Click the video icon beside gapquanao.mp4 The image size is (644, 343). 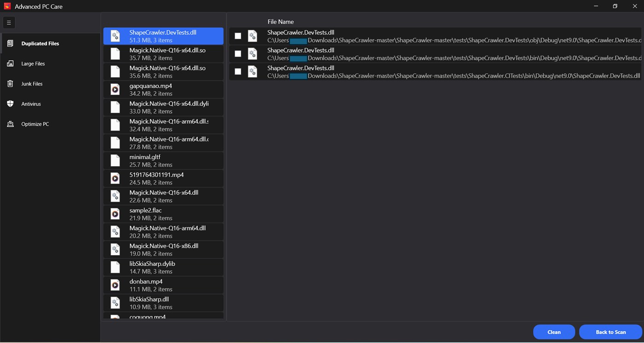point(115,89)
